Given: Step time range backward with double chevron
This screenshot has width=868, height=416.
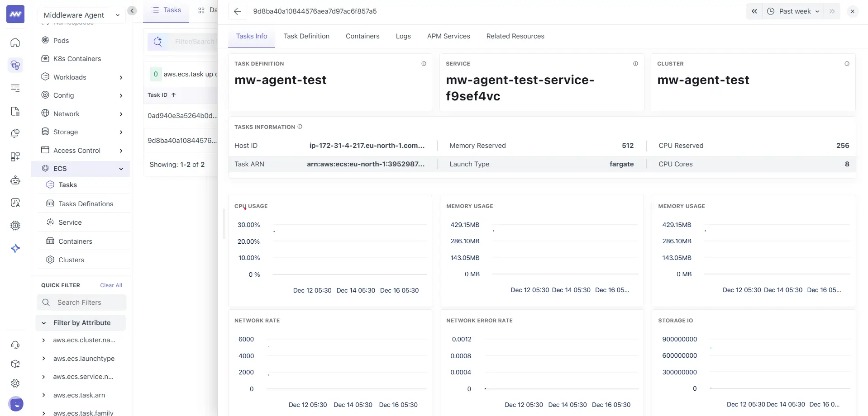Looking at the screenshot, I should point(754,11).
